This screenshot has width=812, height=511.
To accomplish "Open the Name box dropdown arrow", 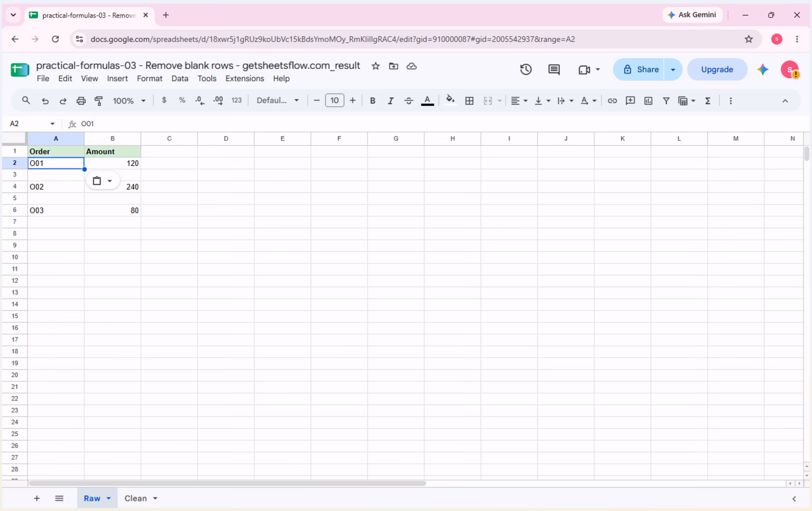I will (x=52, y=124).
